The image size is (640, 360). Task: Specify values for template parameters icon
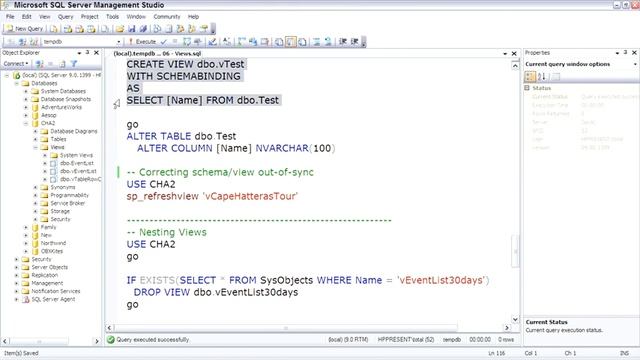[x=227, y=41]
